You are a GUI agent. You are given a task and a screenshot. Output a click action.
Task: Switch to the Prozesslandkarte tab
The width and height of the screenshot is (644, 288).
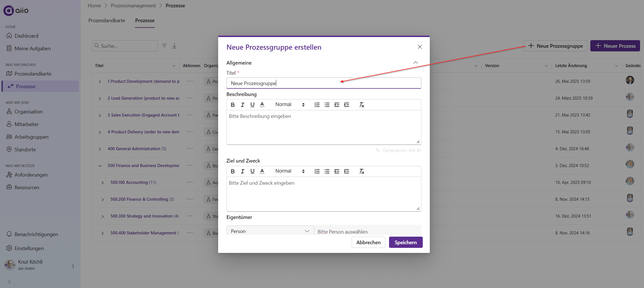point(107,20)
